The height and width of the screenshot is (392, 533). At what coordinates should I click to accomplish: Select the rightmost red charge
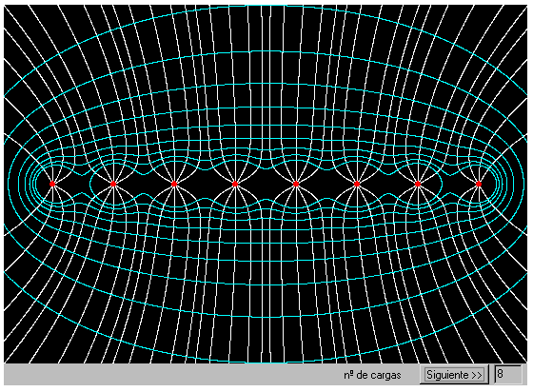coord(479,184)
